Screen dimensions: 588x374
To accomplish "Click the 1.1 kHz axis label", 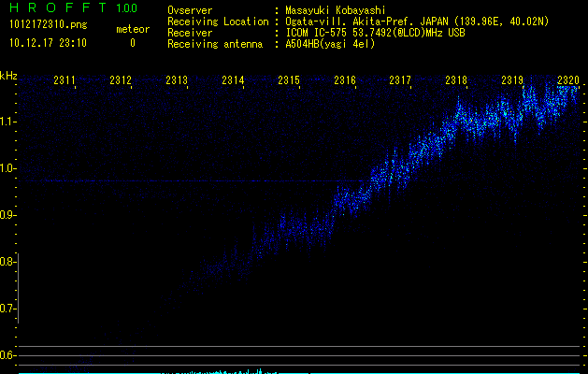I will coord(7,122).
